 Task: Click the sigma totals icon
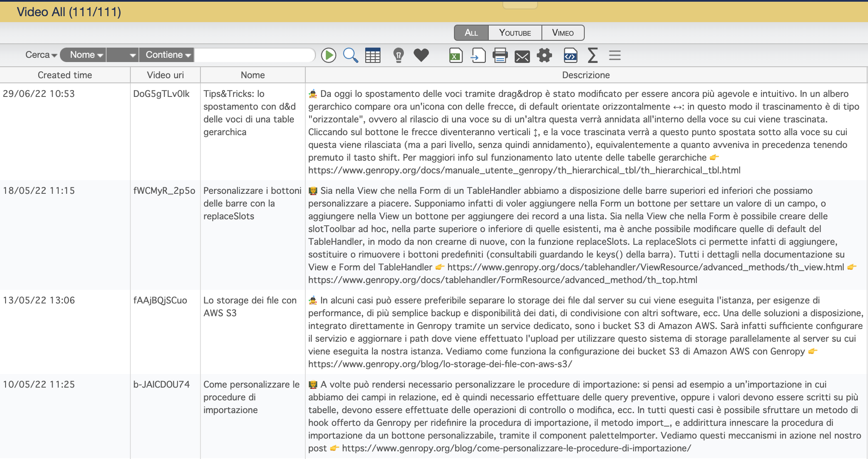pyautogui.click(x=592, y=55)
